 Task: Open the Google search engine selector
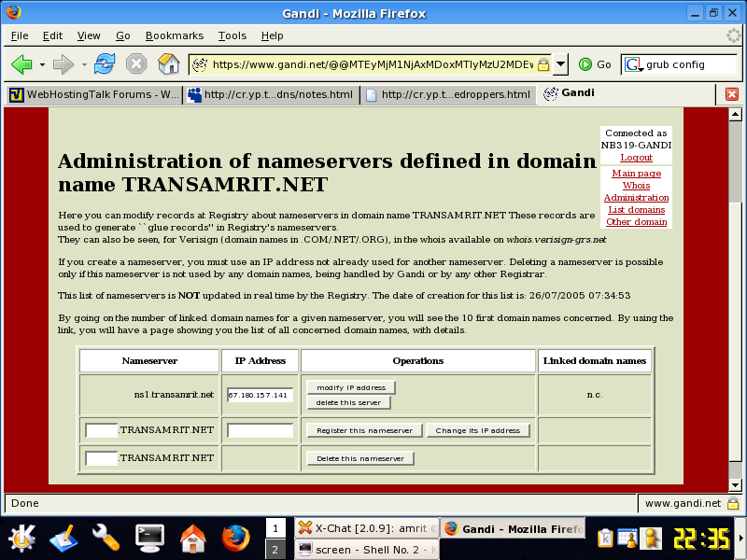[x=633, y=64]
